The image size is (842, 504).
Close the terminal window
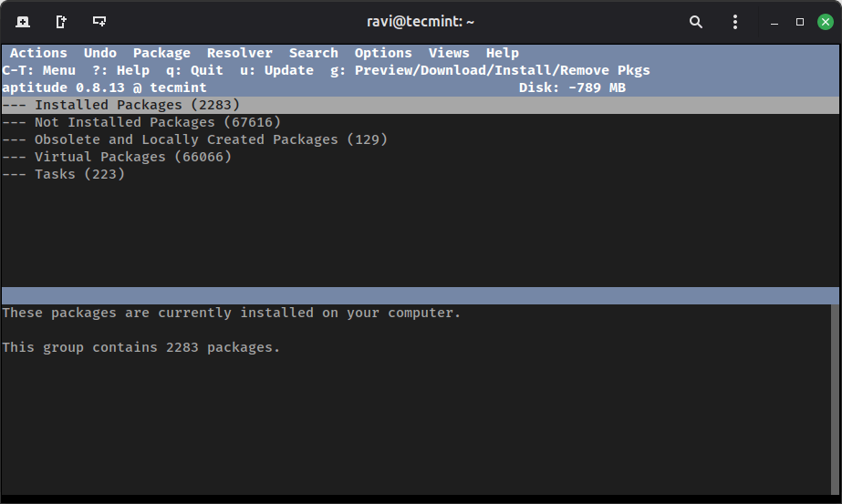click(x=825, y=21)
